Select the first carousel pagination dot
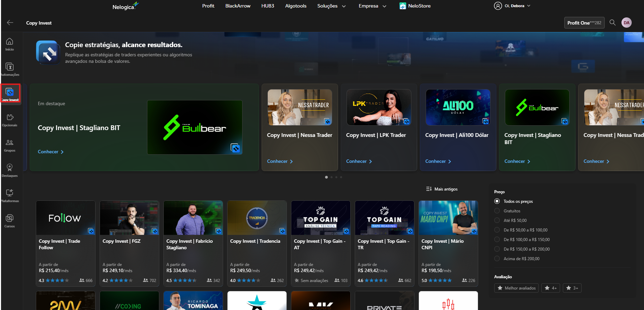The width and height of the screenshot is (644, 310). pyautogui.click(x=326, y=177)
